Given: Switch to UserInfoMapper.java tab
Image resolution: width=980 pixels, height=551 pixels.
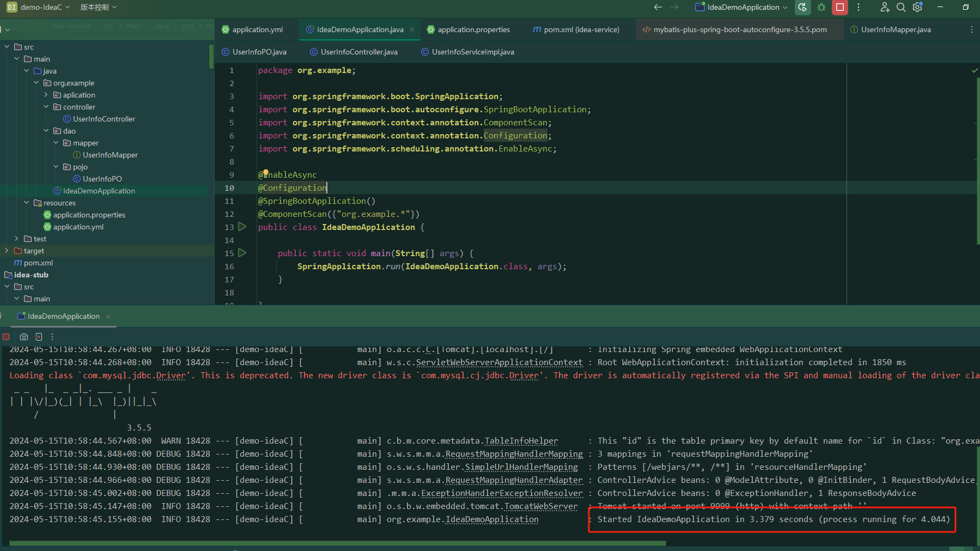Looking at the screenshot, I should coord(891,29).
